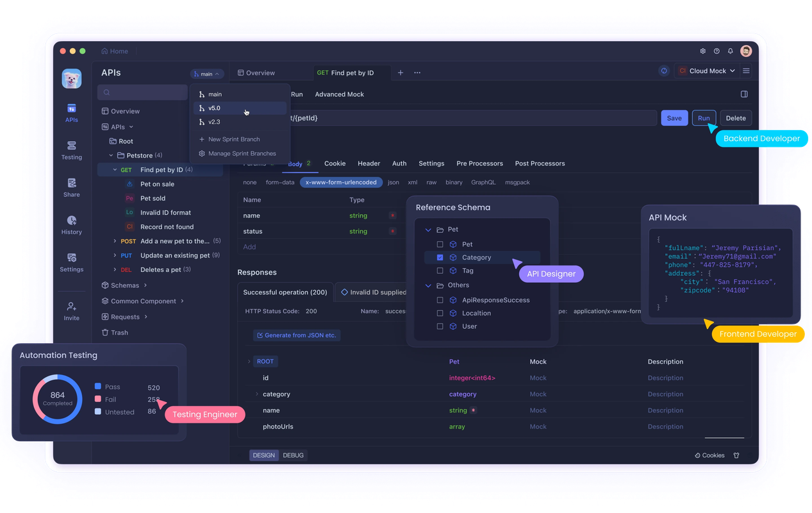Image resolution: width=812 pixels, height=513 pixels.
Task: Click the blue Pass legend swatch
Action: (97, 386)
